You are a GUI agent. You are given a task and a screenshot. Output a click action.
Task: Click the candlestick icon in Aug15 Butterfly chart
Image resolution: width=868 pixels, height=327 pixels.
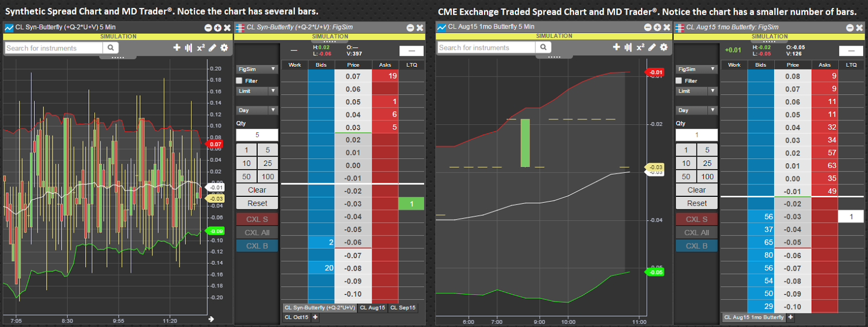point(628,47)
